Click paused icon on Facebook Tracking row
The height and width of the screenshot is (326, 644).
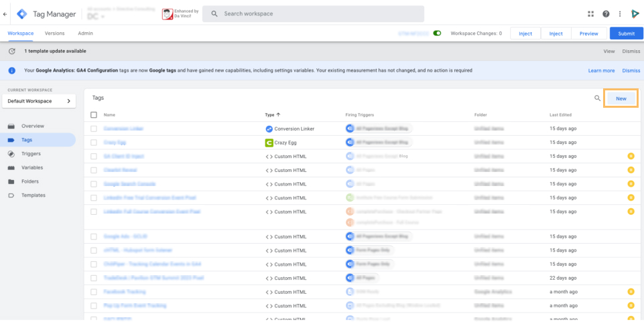[x=631, y=292]
